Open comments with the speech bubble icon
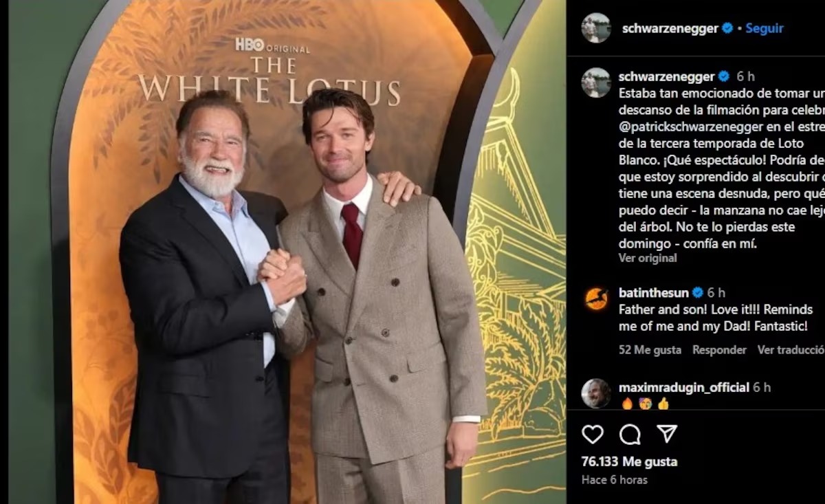Screen dimensions: 825x504 click(630, 434)
